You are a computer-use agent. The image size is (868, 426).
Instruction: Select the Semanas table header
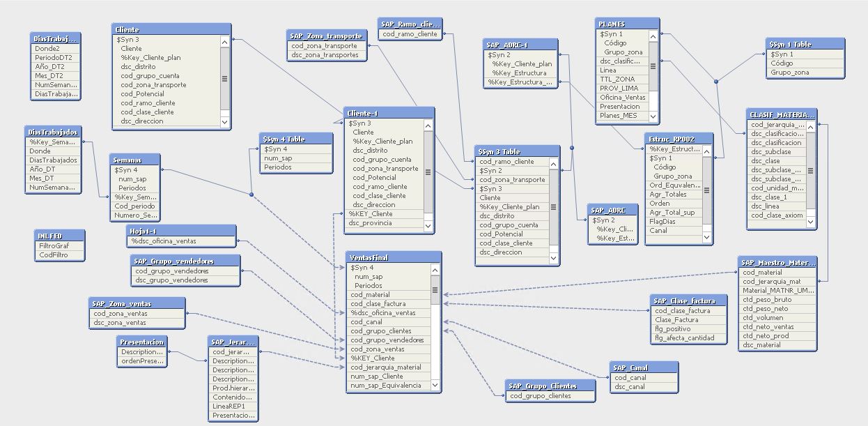136,160
